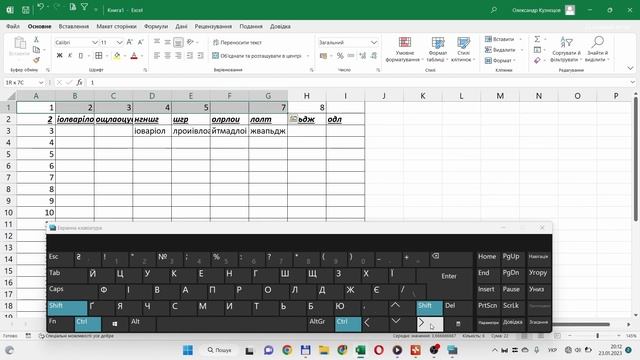Toggle left Shift key on on-screen keyboard
The height and width of the screenshot is (360, 640).
(x=67, y=307)
